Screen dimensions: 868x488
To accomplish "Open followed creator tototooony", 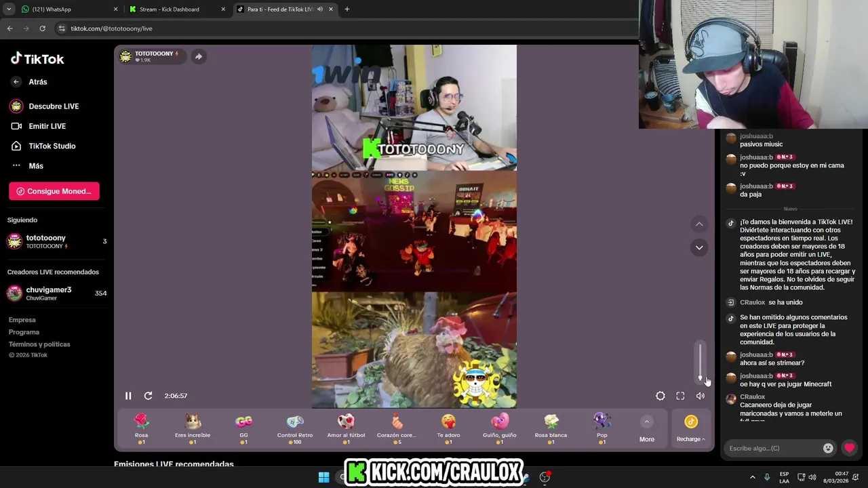I will pyautogui.click(x=57, y=241).
